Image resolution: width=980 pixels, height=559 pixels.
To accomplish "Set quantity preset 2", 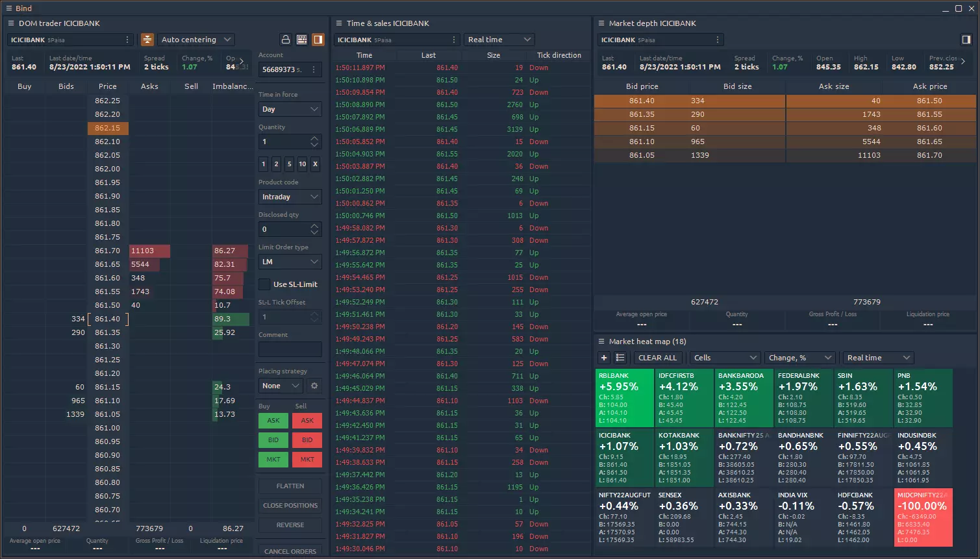I will pyautogui.click(x=276, y=164).
